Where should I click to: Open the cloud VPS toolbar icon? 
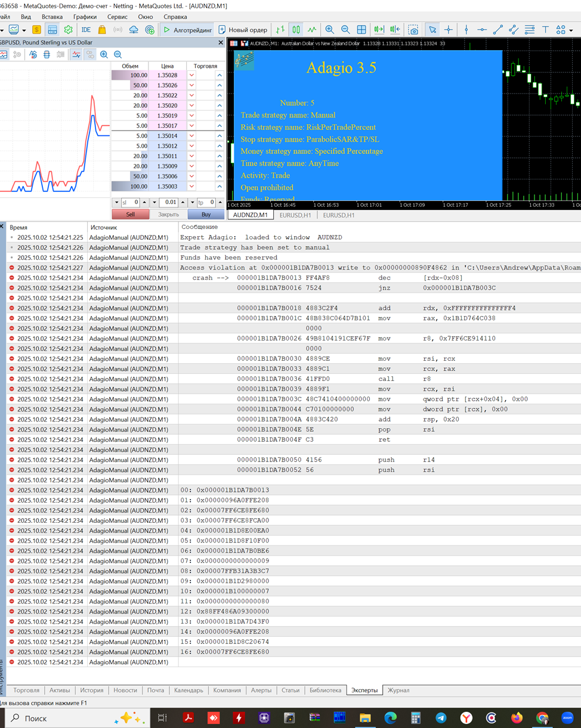(134, 29)
